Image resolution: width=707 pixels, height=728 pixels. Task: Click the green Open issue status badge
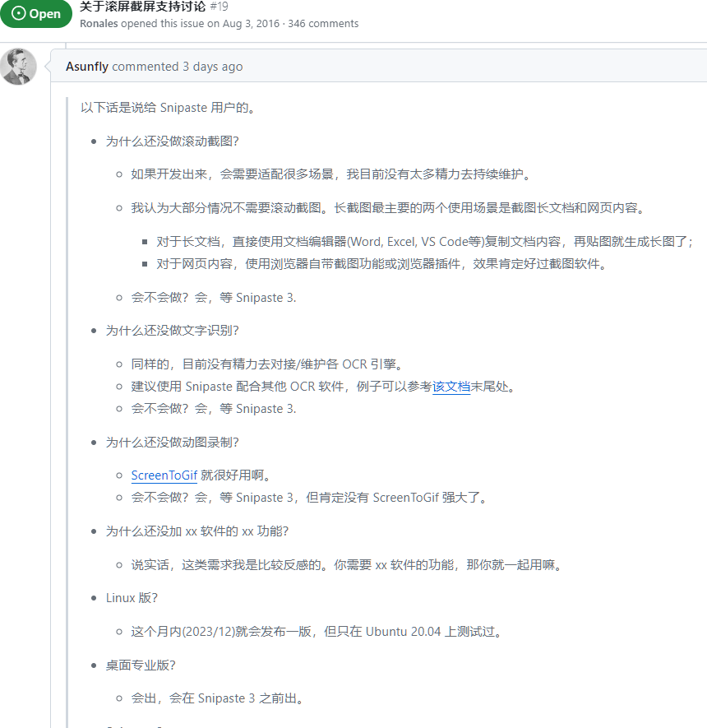[35, 13]
